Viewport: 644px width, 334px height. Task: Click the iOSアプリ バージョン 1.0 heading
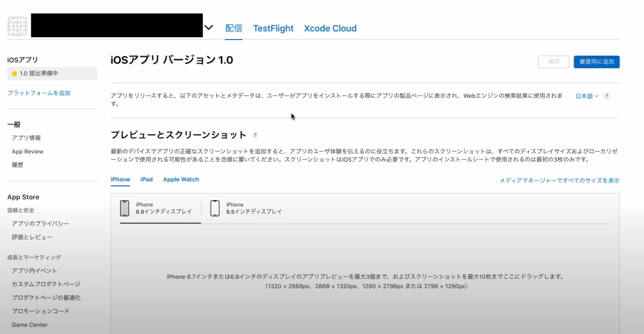click(x=172, y=60)
